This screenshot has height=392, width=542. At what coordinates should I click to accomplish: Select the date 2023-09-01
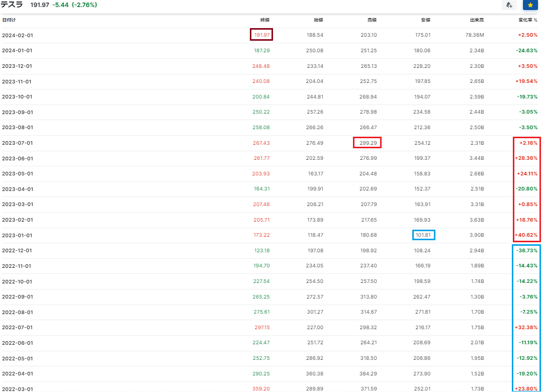coord(18,112)
